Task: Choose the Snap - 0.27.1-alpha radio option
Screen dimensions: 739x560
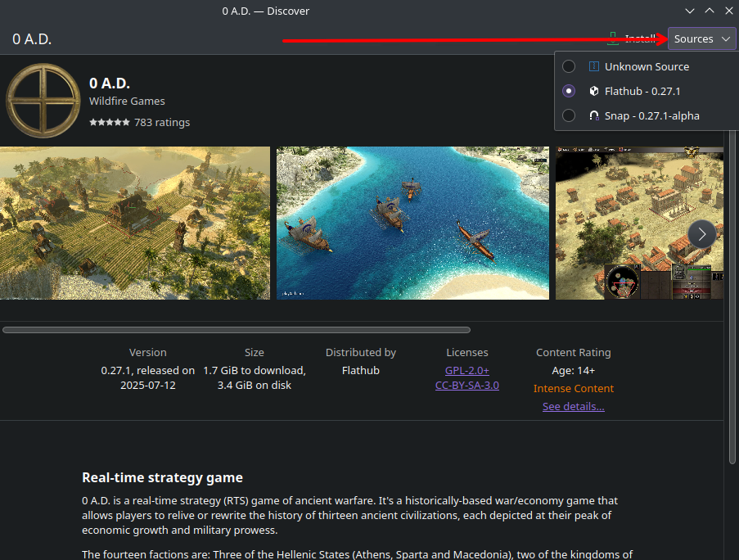Action: 569,115
